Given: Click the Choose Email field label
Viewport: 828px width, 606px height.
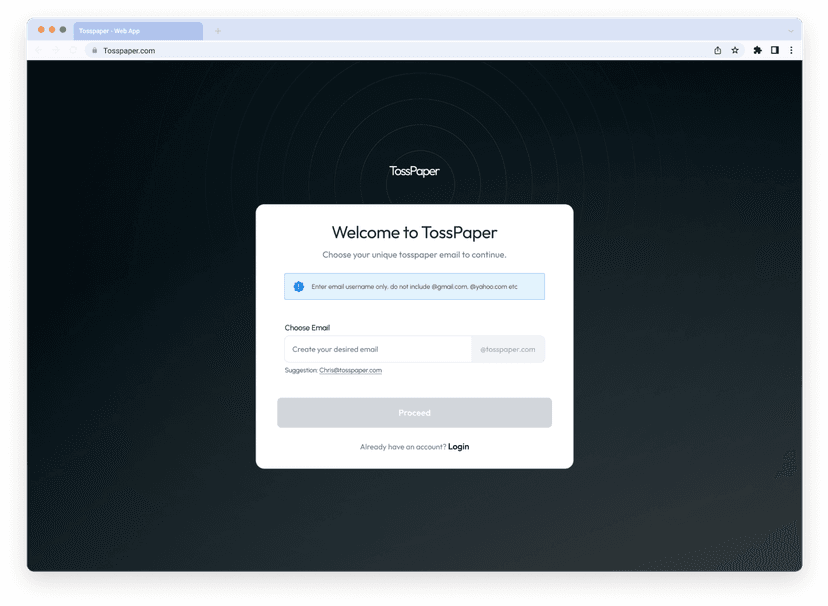Looking at the screenshot, I should click(307, 328).
